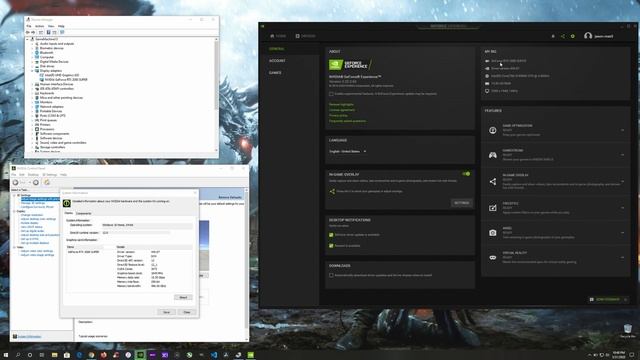Click the Virtual Reality headset icon
This screenshot has width=640, height=360.
pyautogui.click(x=493, y=258)
